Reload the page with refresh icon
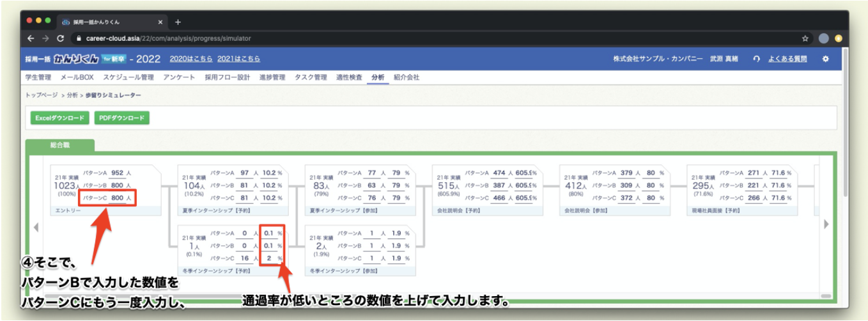This screenshot has height=321, width=868. coord(60,38)
